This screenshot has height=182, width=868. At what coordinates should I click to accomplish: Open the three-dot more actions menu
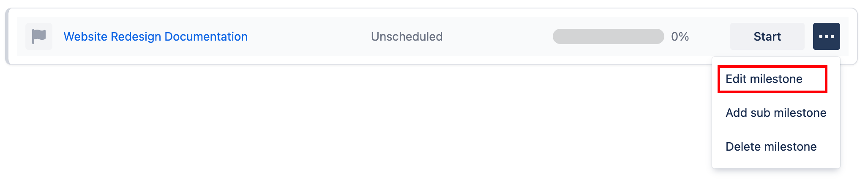826,36
